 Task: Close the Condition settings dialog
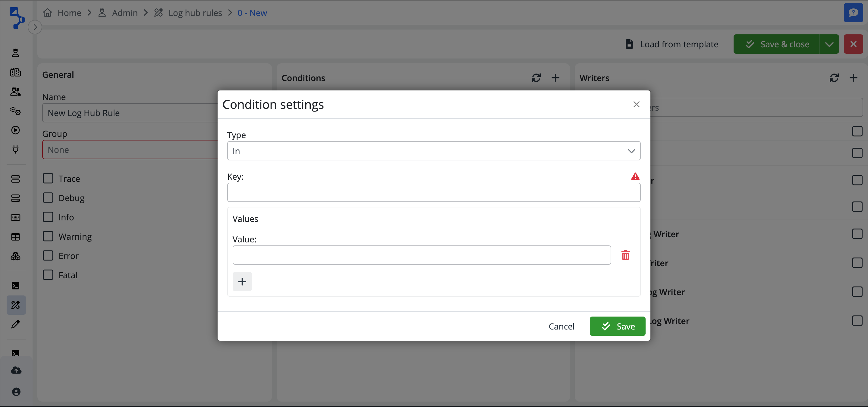636,104
